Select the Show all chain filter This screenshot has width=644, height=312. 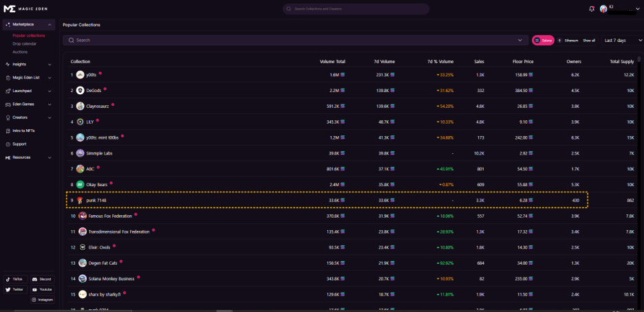(x=588, y=41)
